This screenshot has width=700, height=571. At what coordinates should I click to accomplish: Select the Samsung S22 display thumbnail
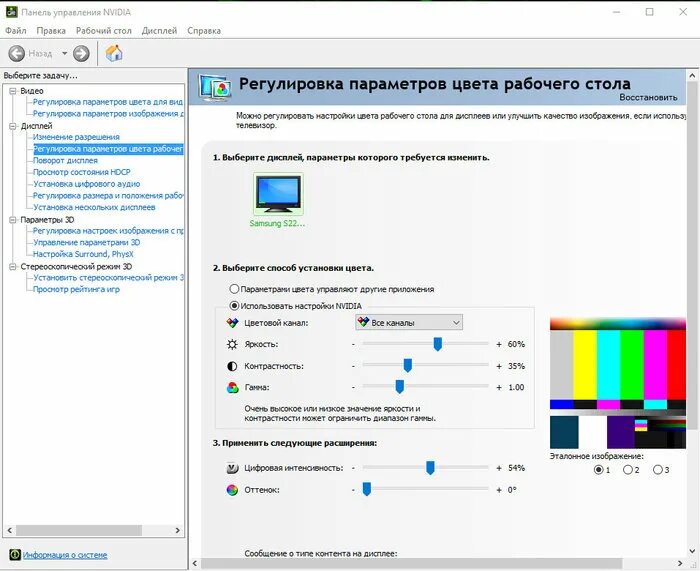[278, 195]
